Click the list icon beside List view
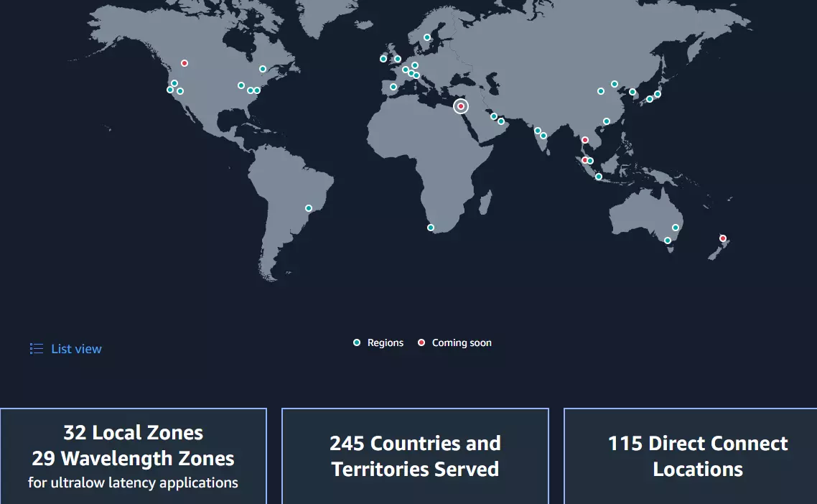817x504 pixels. 37,349
